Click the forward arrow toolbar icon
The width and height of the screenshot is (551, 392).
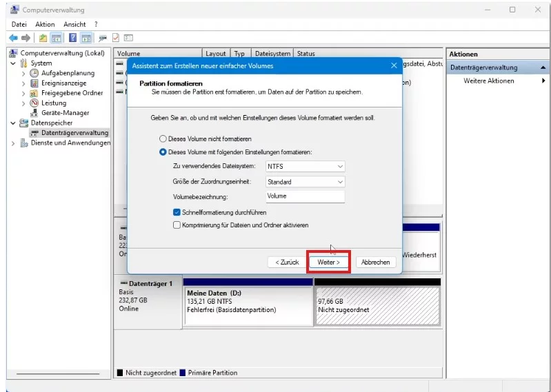click(x=26, y=38)
